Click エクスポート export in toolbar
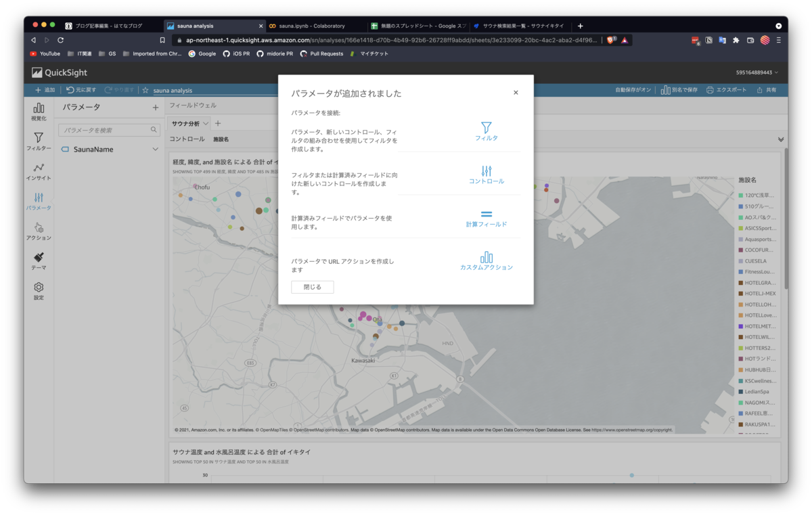 click(x=726, y=90)
